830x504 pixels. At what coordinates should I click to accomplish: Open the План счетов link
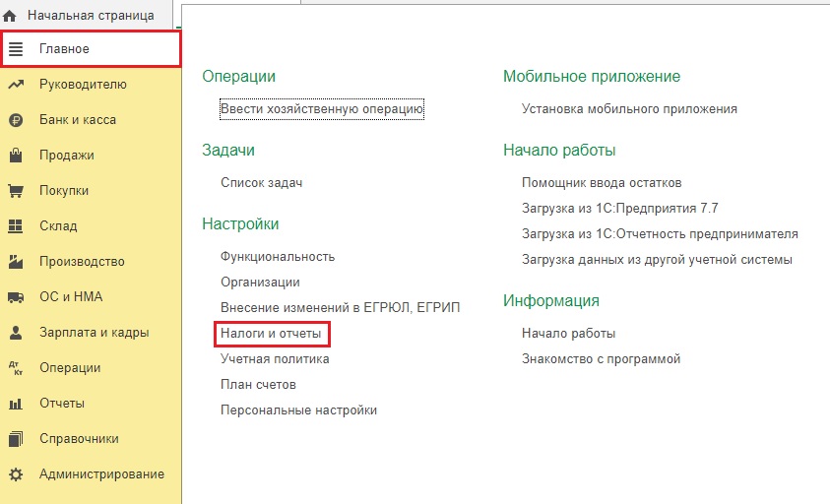coord(258,384)
